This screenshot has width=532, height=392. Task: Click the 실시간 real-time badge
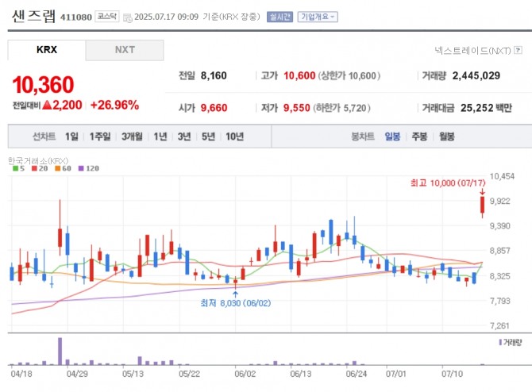279,16
